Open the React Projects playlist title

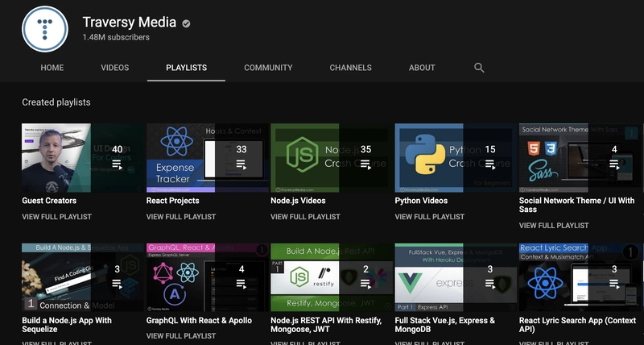172,201
